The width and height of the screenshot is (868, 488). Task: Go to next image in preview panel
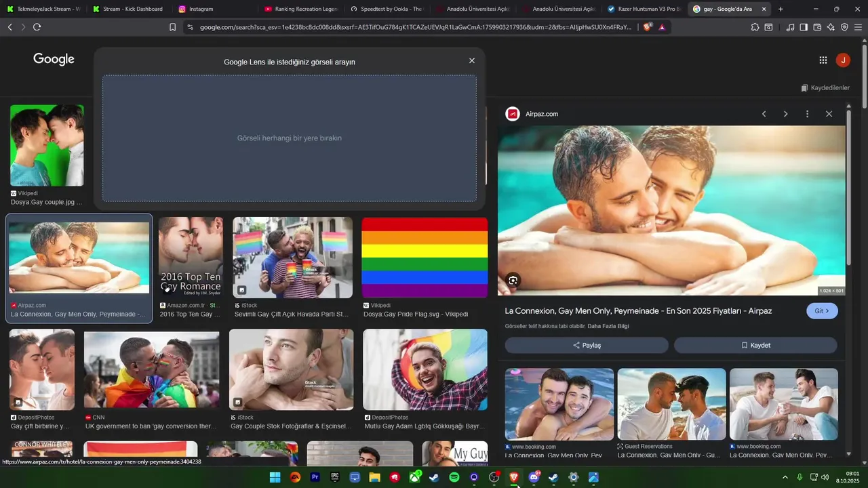[x=786, y=114]
